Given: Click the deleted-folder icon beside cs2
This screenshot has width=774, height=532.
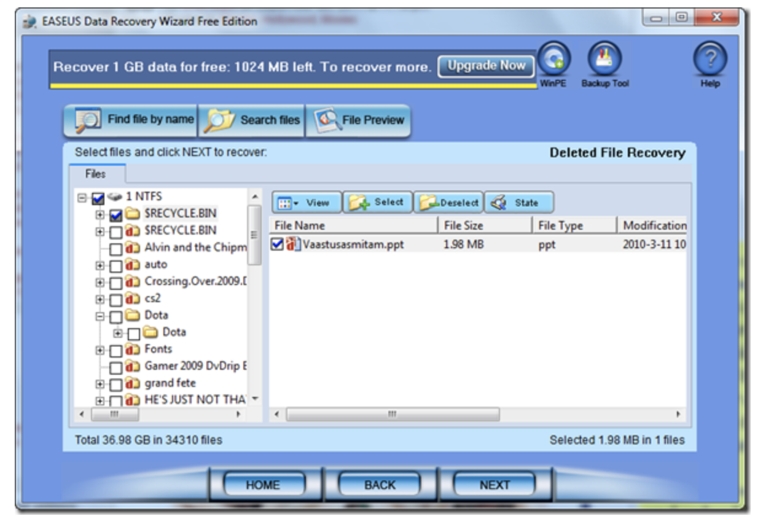Looking at the screenshot, I should click(x=133, y=299).
